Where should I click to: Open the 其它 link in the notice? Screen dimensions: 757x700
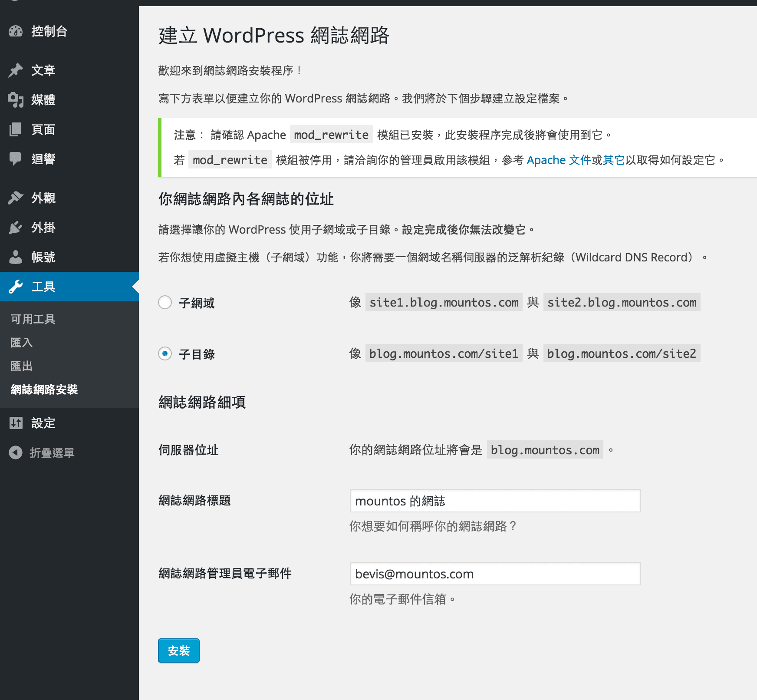614,160
